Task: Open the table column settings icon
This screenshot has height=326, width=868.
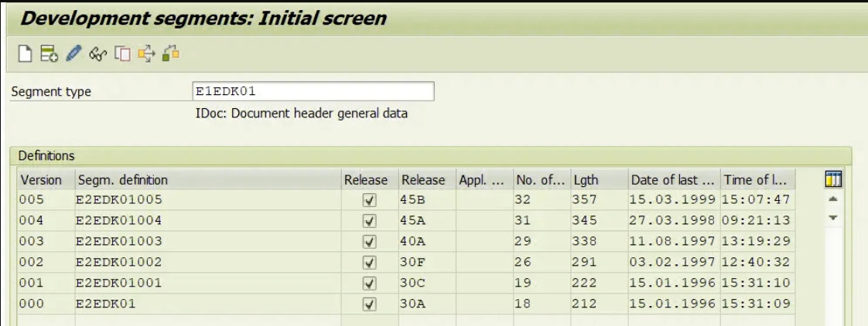Action: (833, 180)
